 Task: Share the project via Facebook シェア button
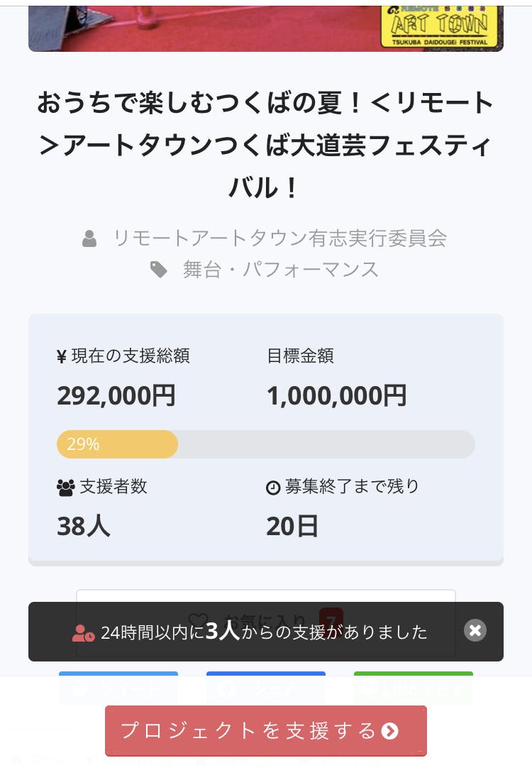(266, 689)
